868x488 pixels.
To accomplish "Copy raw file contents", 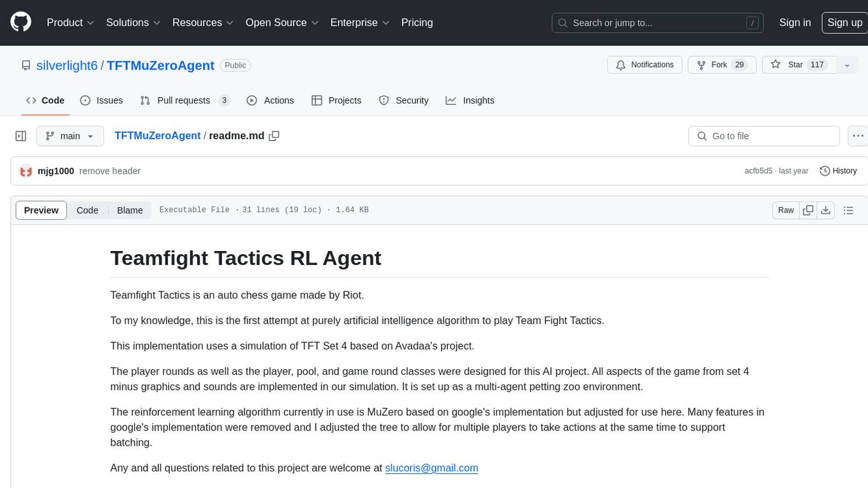I will coord(808,210).
